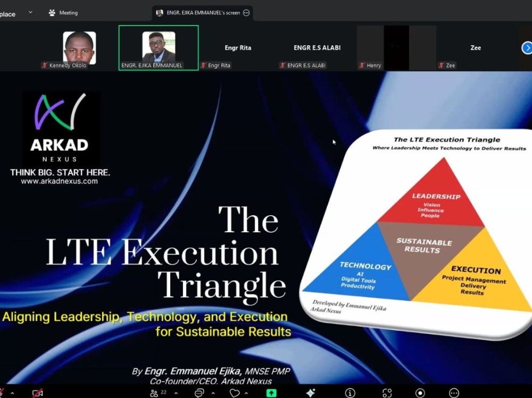Expand the reactions options caret
Image resolution: width=532 pixels, height=398 pixels.
[246, 393]
